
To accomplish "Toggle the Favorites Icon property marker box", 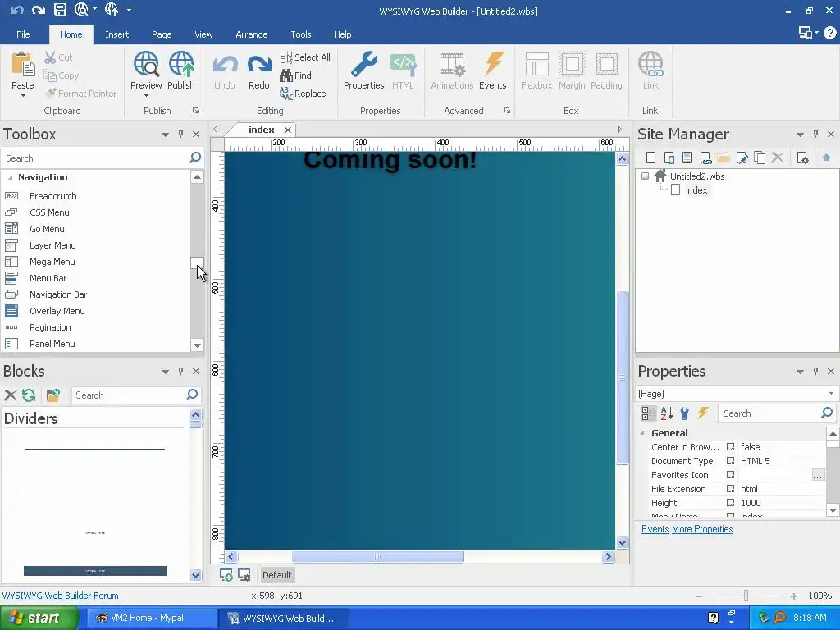I will (x=730, y=475).
